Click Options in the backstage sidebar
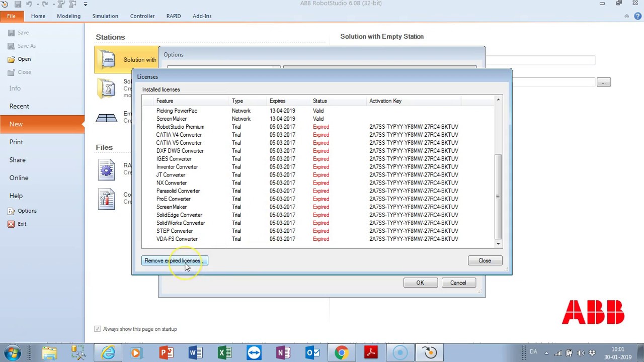The height and width of the screenshot is (362, 644). pyautogui.click(x=22, y=211)
